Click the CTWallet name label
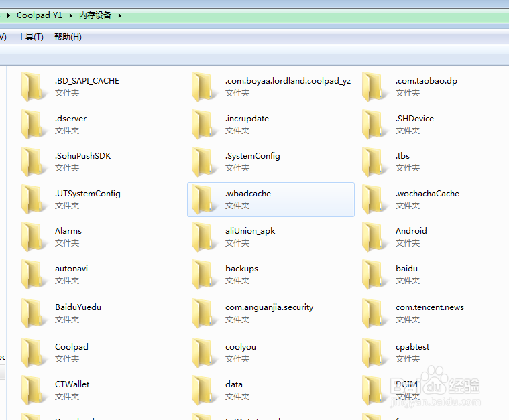Viewport: 509px width, 420px height. 72,384
